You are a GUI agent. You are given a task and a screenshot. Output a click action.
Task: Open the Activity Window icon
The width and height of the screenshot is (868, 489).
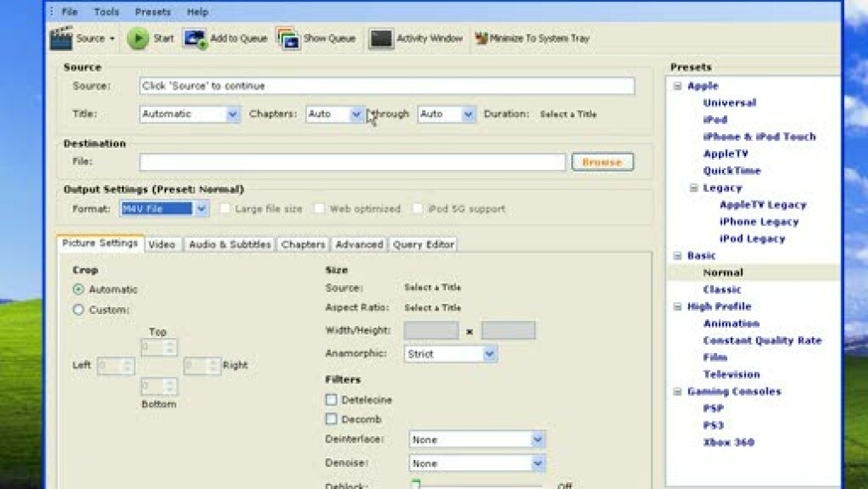pyautogui.click(x=381, y=38)
